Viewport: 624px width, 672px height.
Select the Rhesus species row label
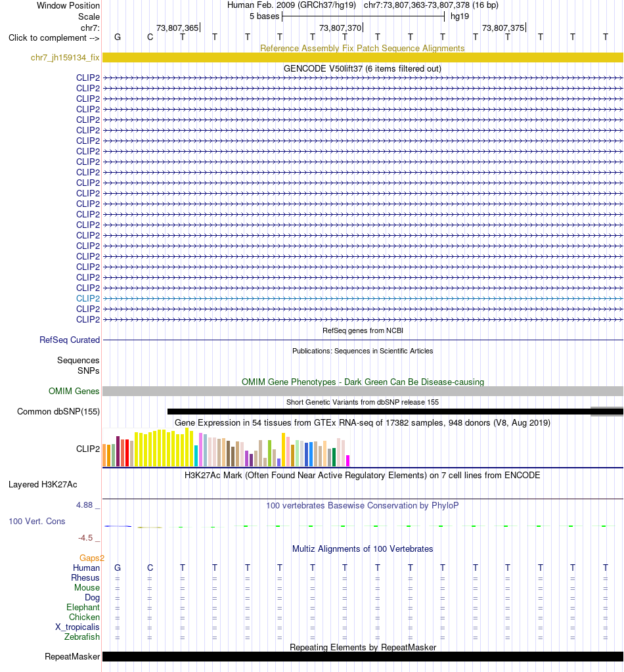pyautogui.click(x=85, y=577)
